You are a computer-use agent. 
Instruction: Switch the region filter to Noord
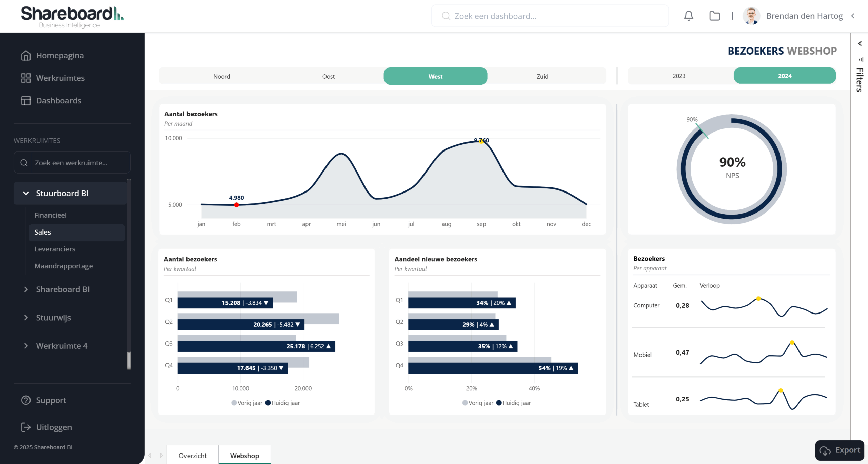222,76
